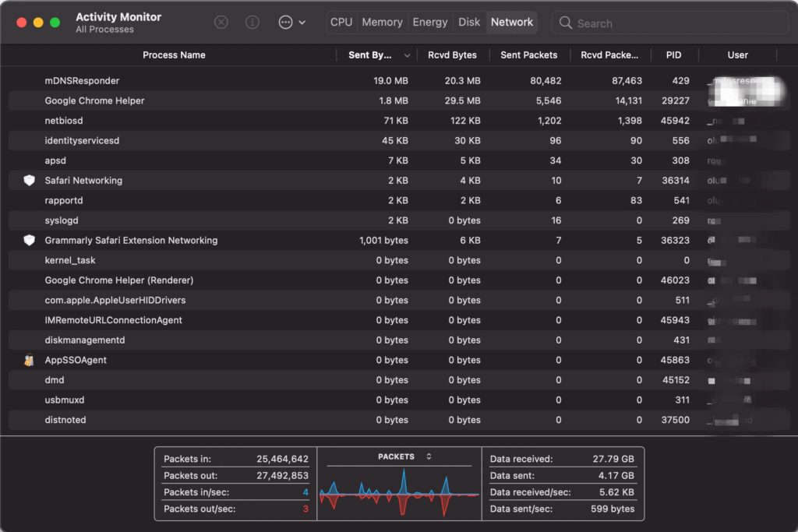Select the netbiosd process row
Image resolution: width=798 pixels, height=532 pixels.
click(399, 121)
